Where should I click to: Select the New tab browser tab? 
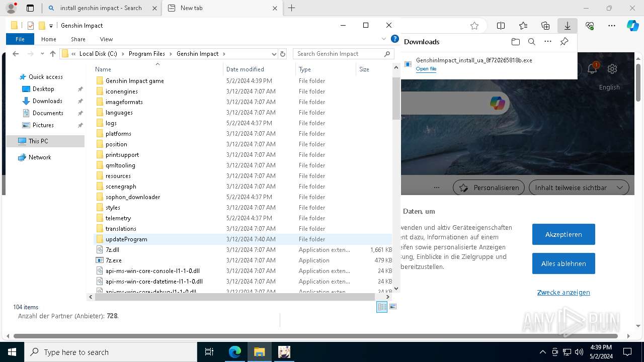[x=223, y=8]
